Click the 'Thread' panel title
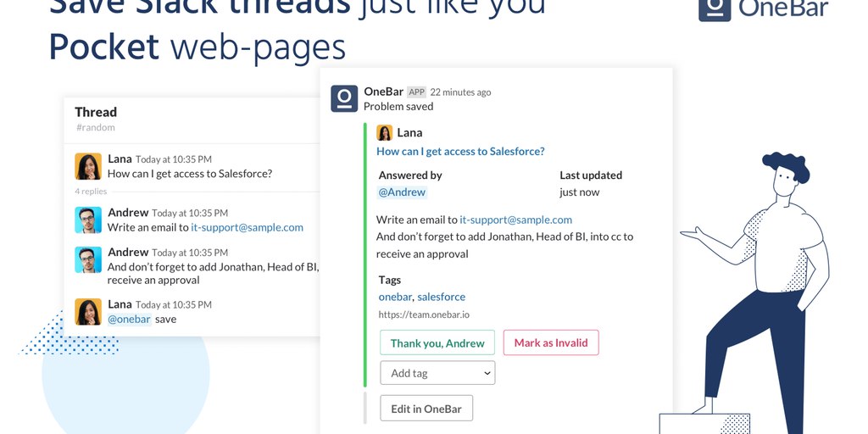The width and height of the screenshot is (868, 434). [x=96, y=112]
